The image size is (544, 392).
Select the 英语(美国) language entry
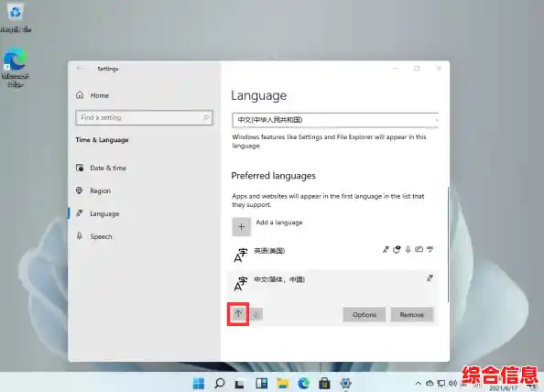click(x=333, y=256)
